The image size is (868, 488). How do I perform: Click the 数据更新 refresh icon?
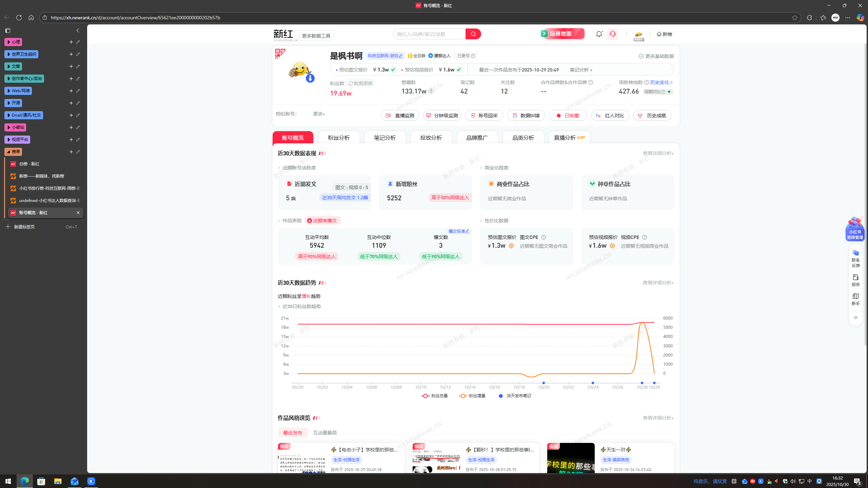tap(351, 83)
